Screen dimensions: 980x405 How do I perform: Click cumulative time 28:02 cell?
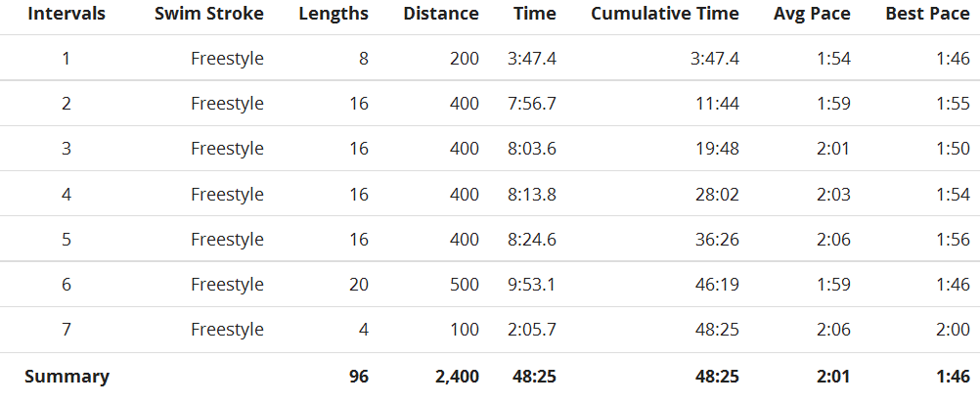717,195
